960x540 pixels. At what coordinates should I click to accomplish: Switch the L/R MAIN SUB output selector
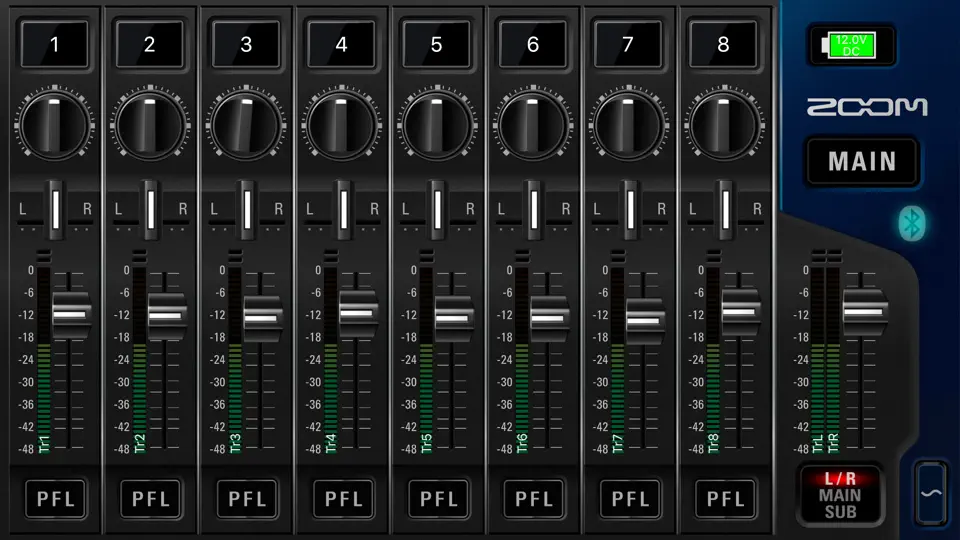(x=840, y=495)
